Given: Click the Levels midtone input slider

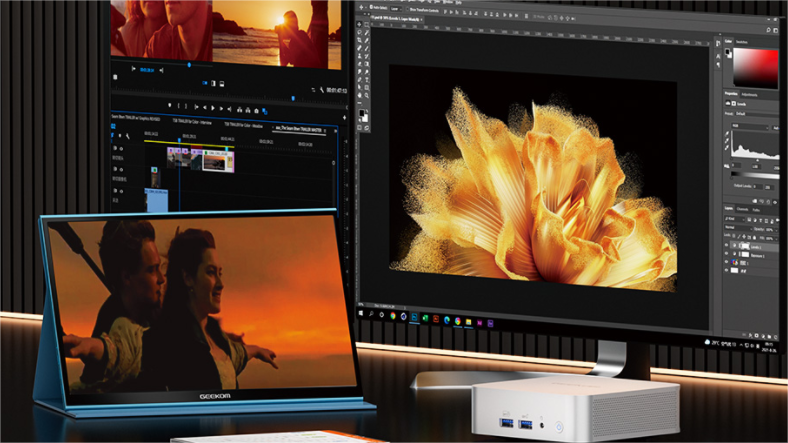Looking at the screenshot, I should [x=757, y=160].
